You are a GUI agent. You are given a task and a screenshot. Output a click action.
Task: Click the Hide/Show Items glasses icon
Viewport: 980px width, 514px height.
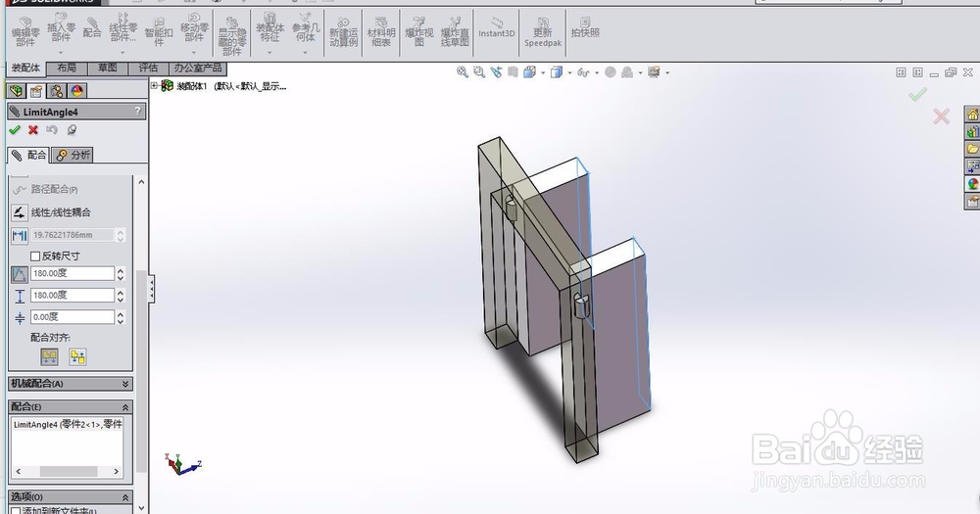583,72
